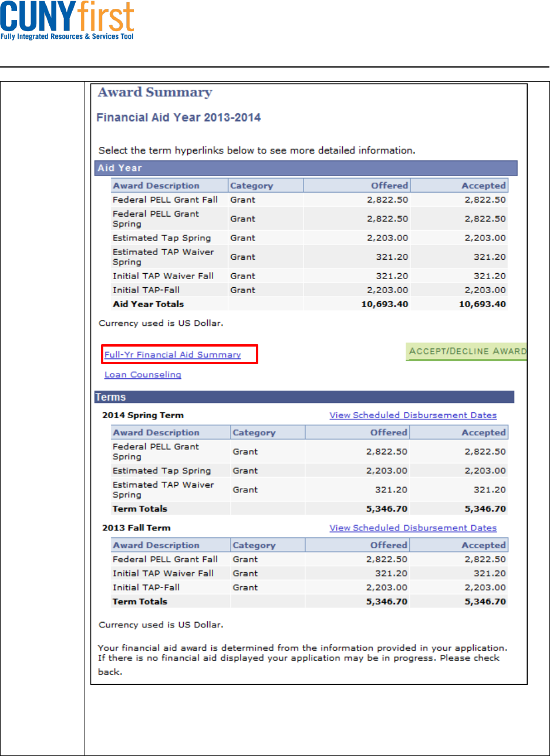Click the Terms section header bar
This screenshot has height=756, width=550.
pos(305,397)
